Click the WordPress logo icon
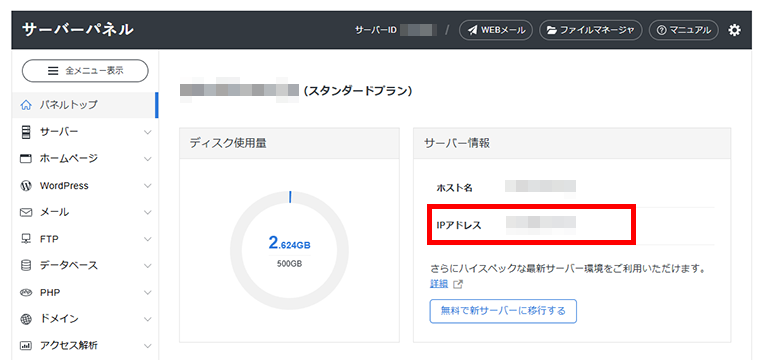The width and height of the screenshot is (760, 360). [x=26, y=186]
